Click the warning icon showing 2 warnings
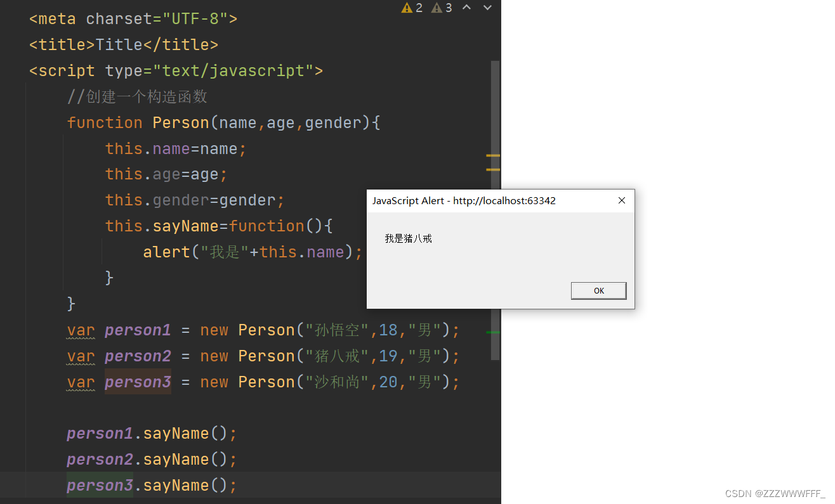 point(407,8)
